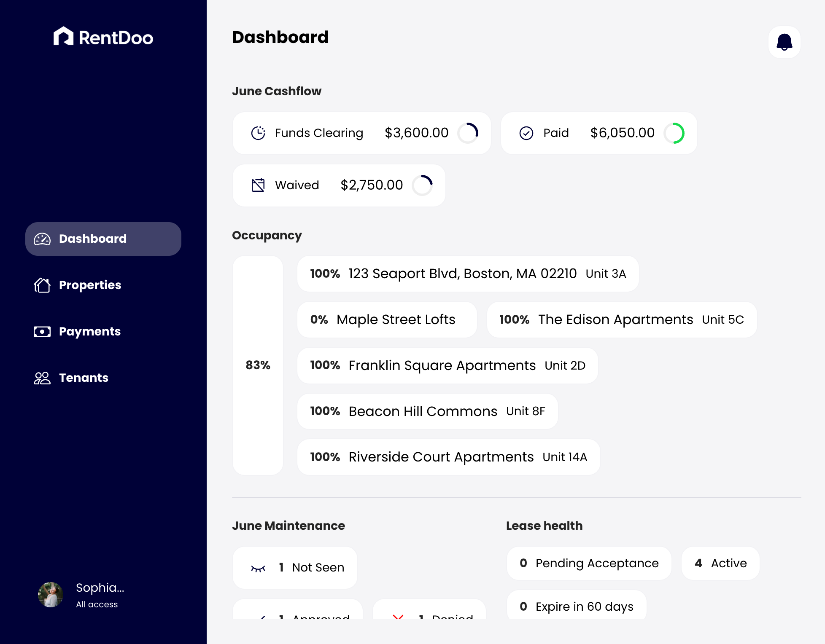
Task: Click the Dashboard page title
Action: [280, 38]
